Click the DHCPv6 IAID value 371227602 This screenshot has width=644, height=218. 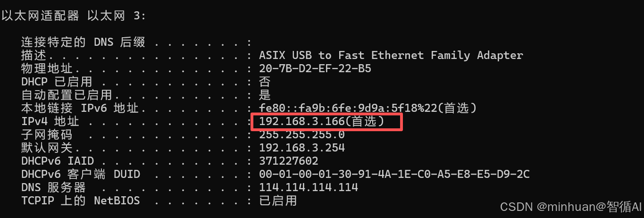click(x=288, y=161)
